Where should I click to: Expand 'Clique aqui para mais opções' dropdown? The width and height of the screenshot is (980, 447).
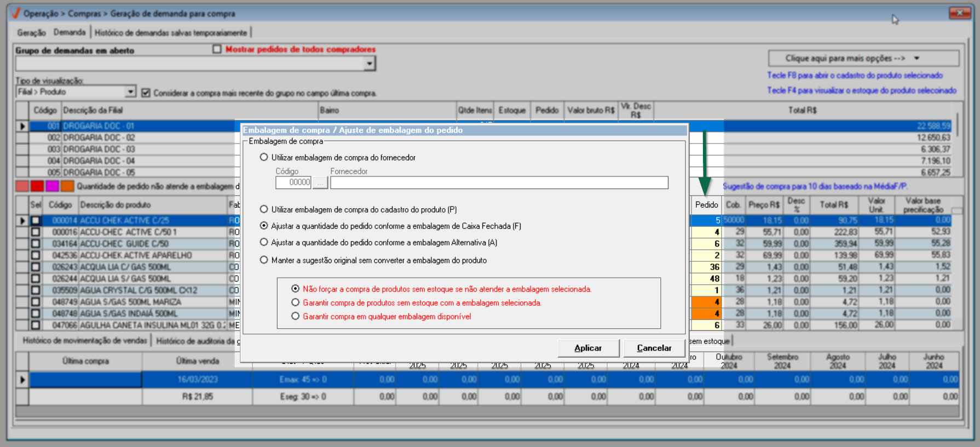coord(863,58)
